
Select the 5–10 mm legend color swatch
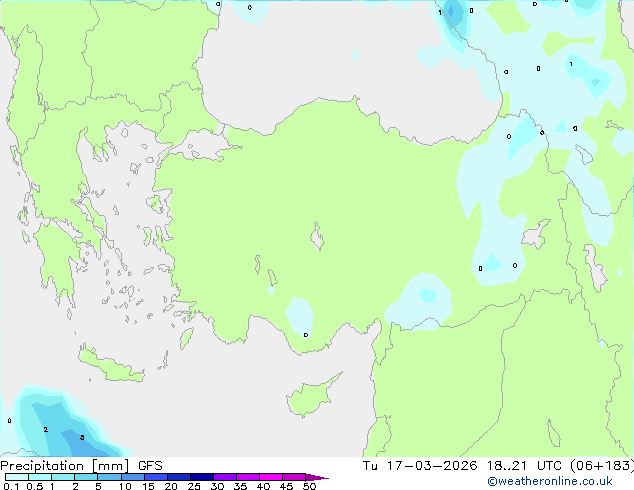point(109,477)
